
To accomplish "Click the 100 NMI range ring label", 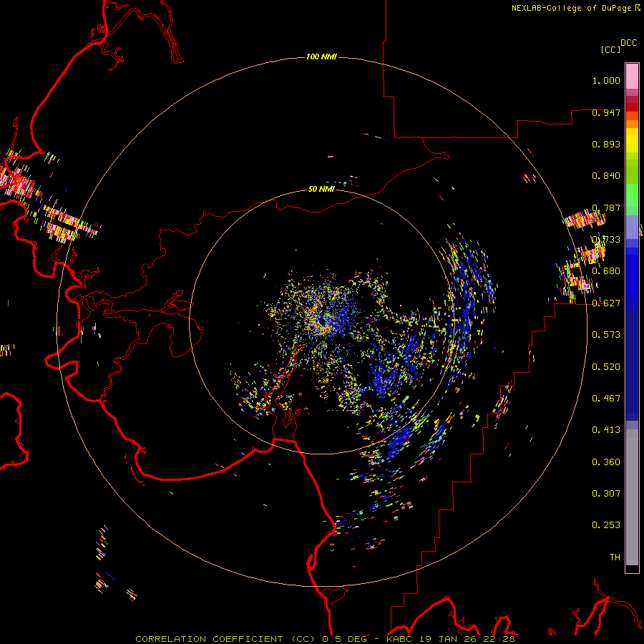I will pyautogui.click(x=321, y=57).
